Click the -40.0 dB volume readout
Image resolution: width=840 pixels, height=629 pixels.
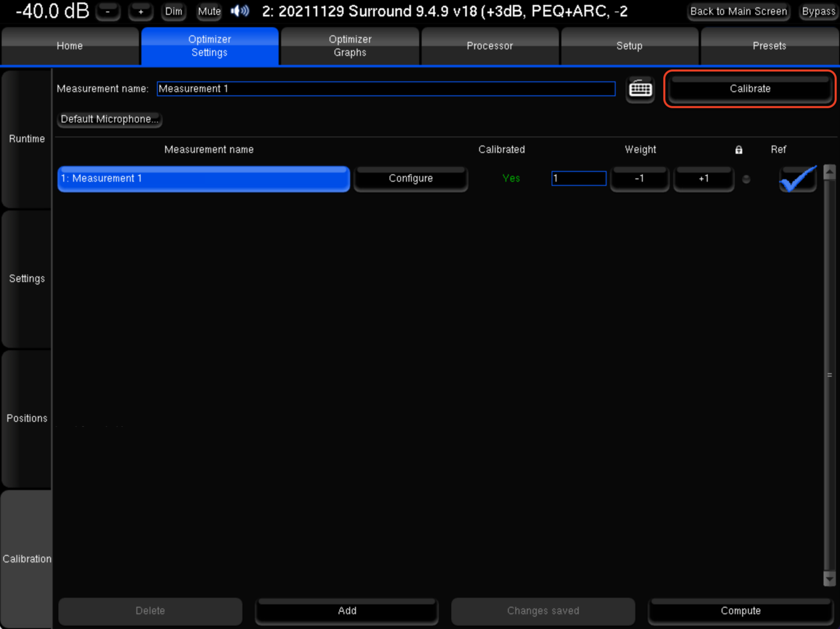tap(52, 11)
